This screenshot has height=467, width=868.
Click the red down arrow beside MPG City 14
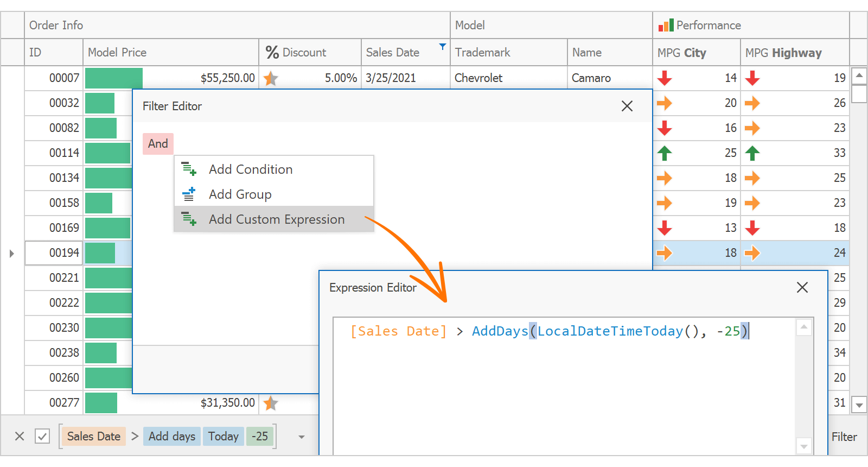(665, 78)
